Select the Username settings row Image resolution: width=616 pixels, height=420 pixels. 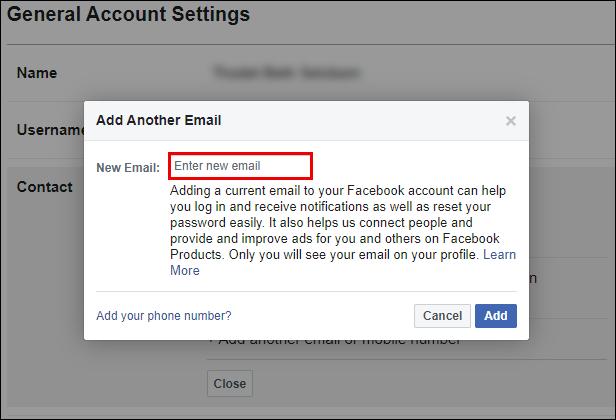(50, 130)
